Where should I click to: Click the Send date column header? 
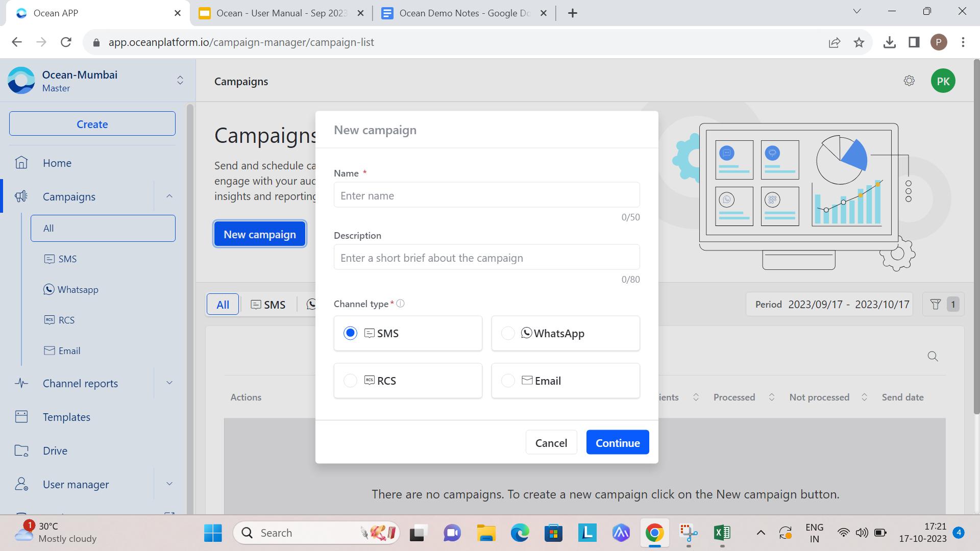pos(902,397)
